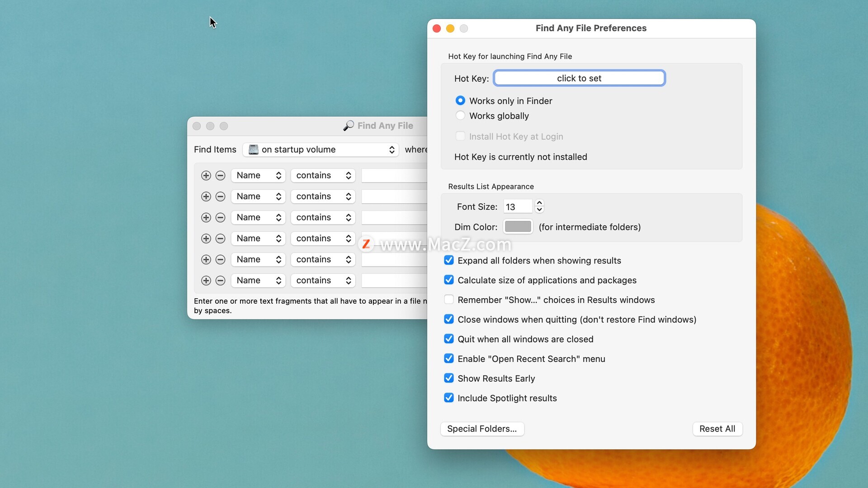The width and height of the screenshot is (868, 488).
Task: Open the Dim Color swatch picker
Action: [x=518, y=227]
